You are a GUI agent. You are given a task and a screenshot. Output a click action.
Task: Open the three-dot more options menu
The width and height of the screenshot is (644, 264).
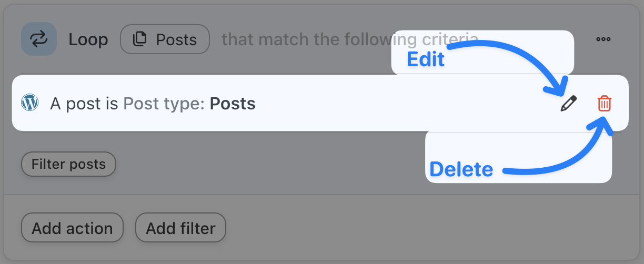click(603, 39)
